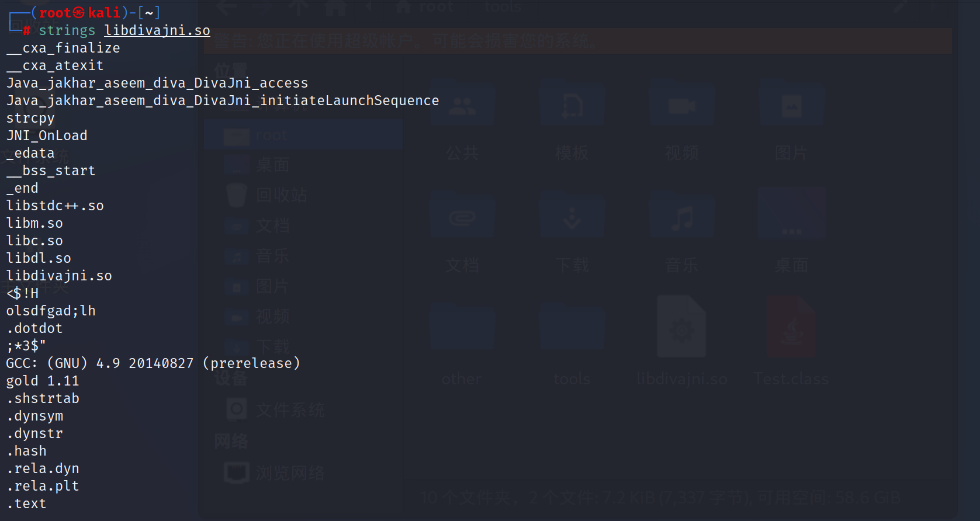The image size is (980, 521).
Task: Click the 'olsdfgad;lh' string in terminal
Action: [51, 311]
